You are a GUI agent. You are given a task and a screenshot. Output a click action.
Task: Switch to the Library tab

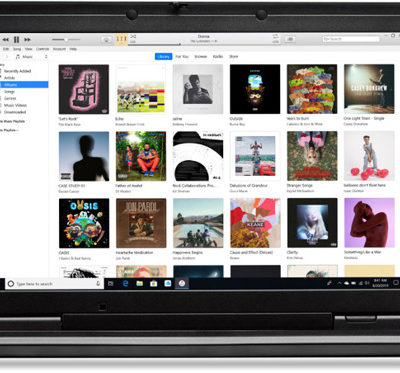163,57
